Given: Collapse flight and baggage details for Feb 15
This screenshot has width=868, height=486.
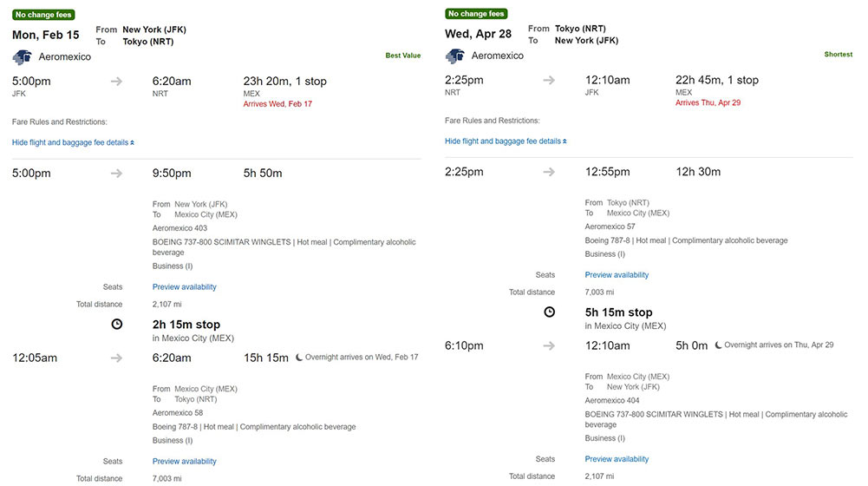Looking at the screenshot, I should click(x=73, y=142).
